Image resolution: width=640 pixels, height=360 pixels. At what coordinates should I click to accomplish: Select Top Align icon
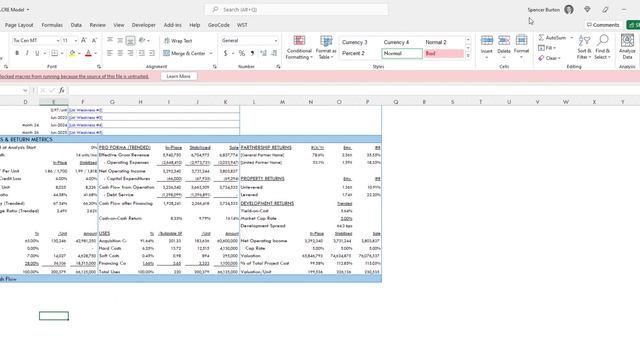click(x=110, y=40)
